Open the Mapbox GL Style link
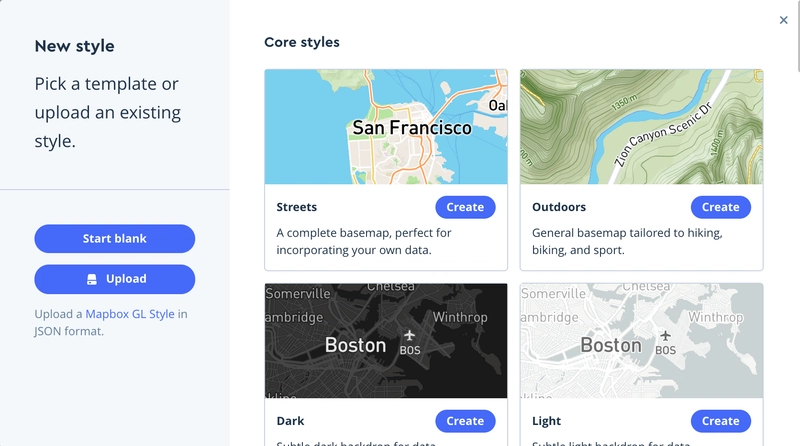 click(130, 314)
